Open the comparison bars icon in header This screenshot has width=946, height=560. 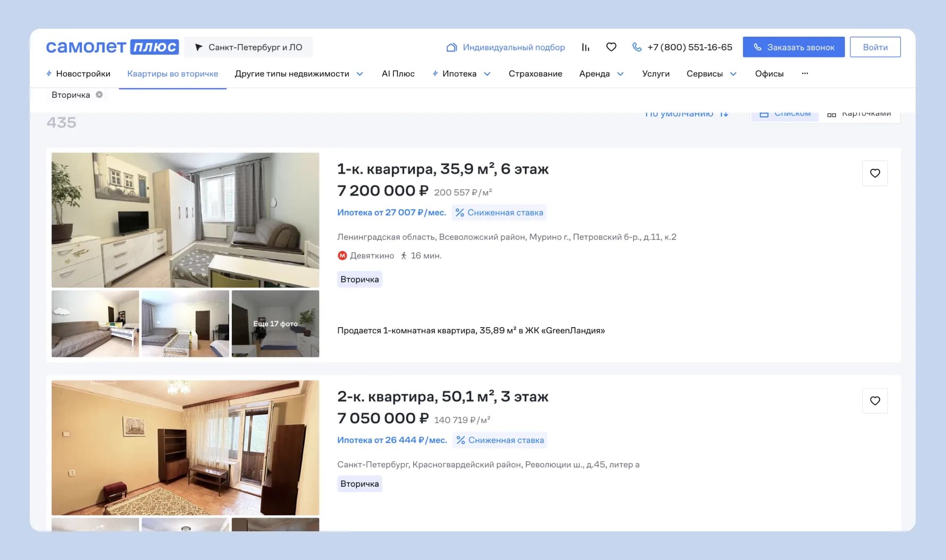tap(585, 47)
